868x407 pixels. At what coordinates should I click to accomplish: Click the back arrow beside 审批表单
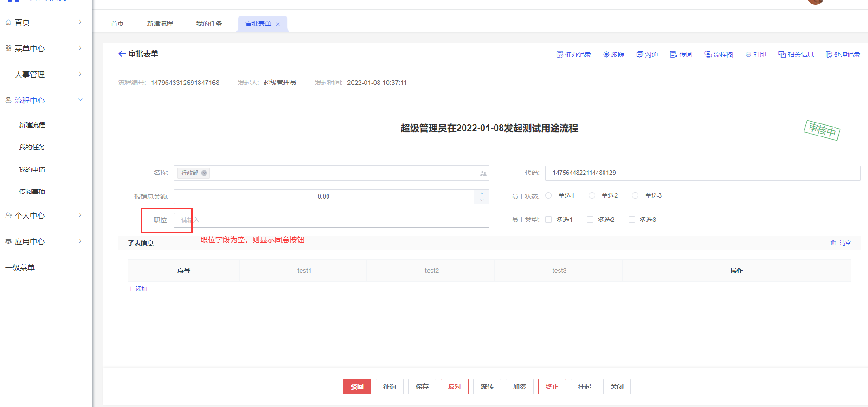point(122,54)
